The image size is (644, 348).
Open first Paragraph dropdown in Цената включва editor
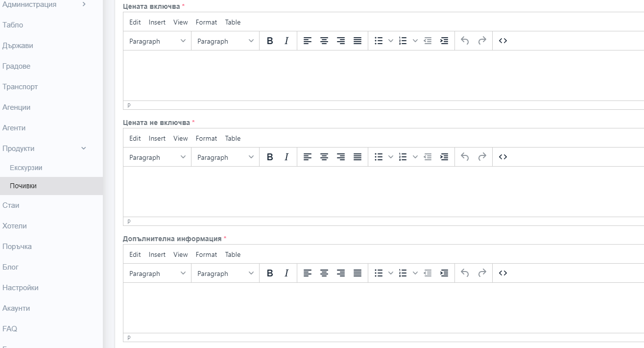[157, 41]
